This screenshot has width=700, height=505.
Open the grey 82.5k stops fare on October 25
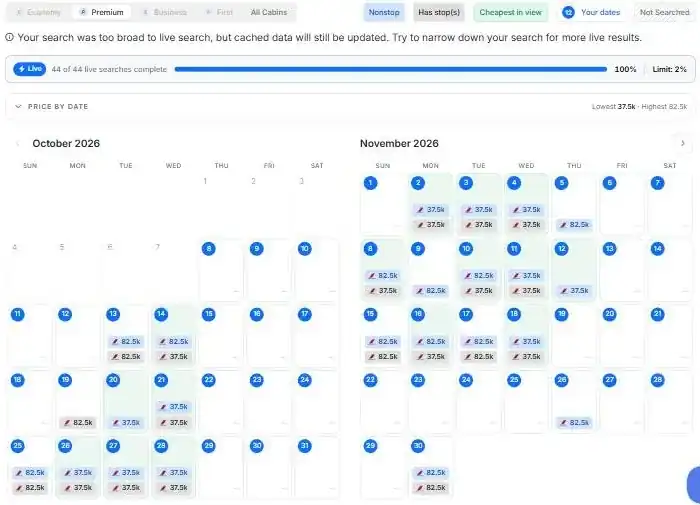[x=30, y=488]
